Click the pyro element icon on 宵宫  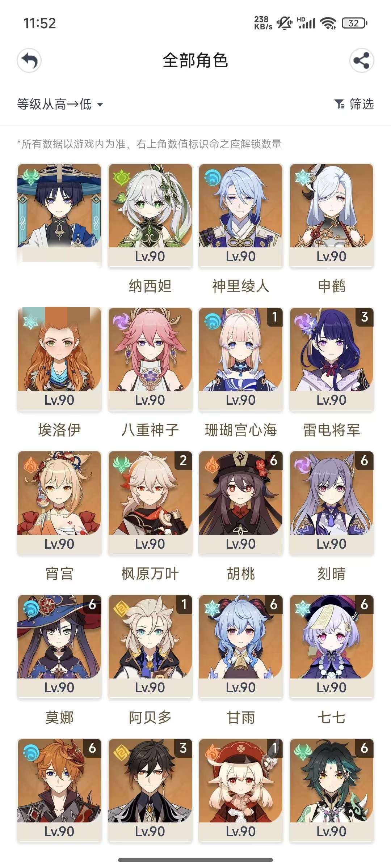31,465
